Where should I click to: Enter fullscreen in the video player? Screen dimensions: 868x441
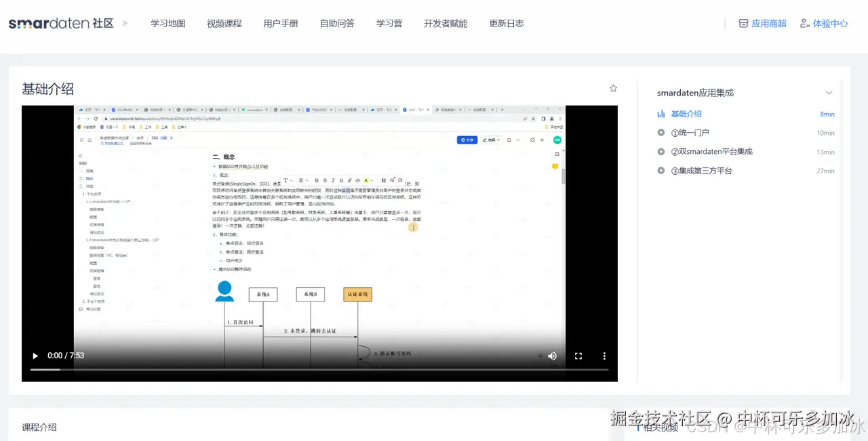click(578, 356)
